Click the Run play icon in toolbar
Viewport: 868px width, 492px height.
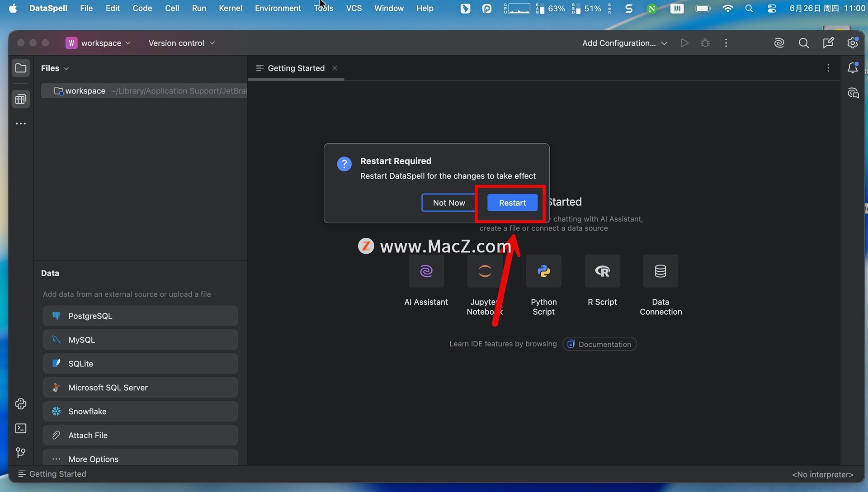point(684,43)
